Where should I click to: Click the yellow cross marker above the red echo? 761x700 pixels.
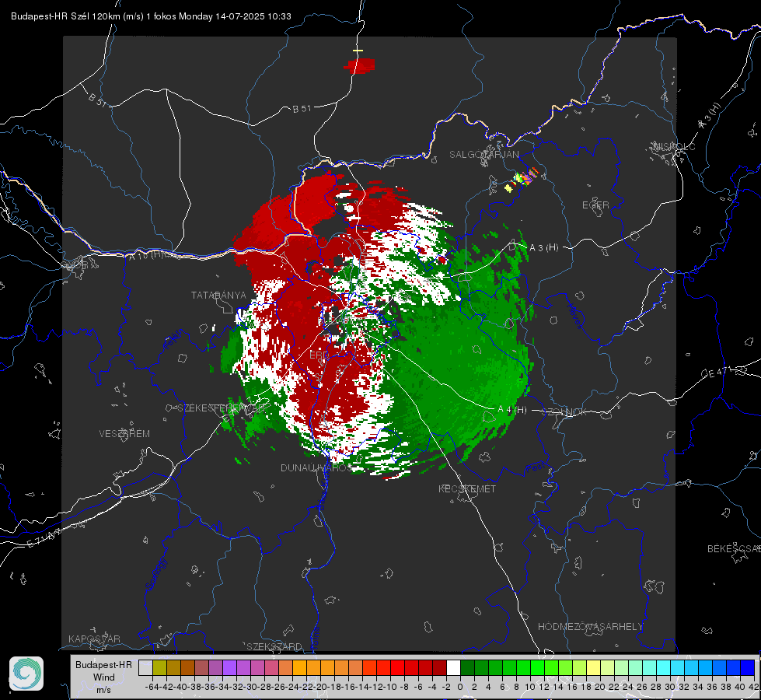pos(358,51)
